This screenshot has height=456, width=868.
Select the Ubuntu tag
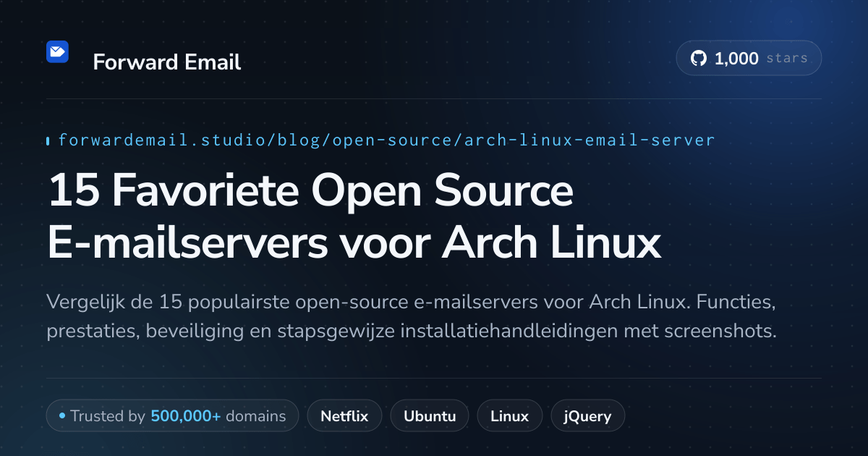(x=430, y=416)
